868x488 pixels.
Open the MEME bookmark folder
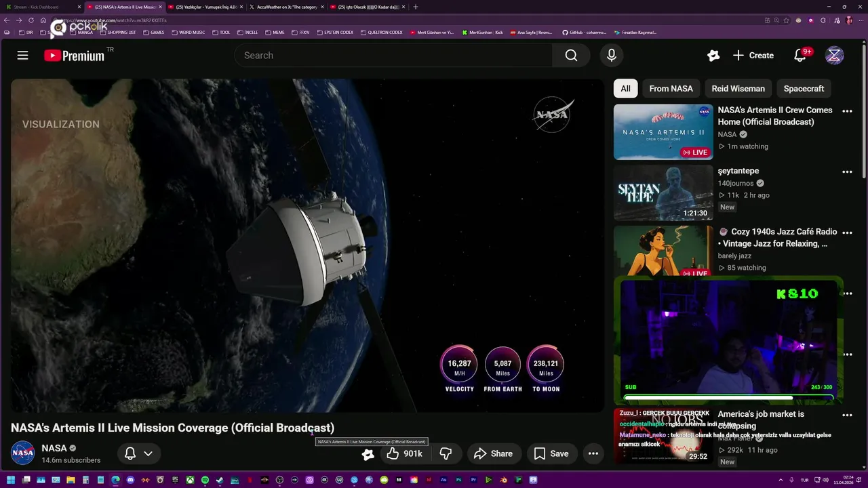[275, 33]
